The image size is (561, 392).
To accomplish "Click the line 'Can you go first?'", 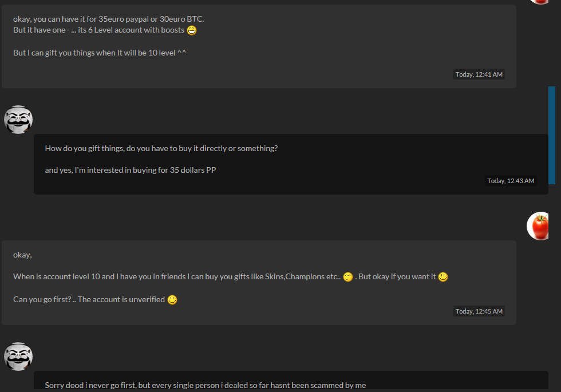I will tap(89, 300).
